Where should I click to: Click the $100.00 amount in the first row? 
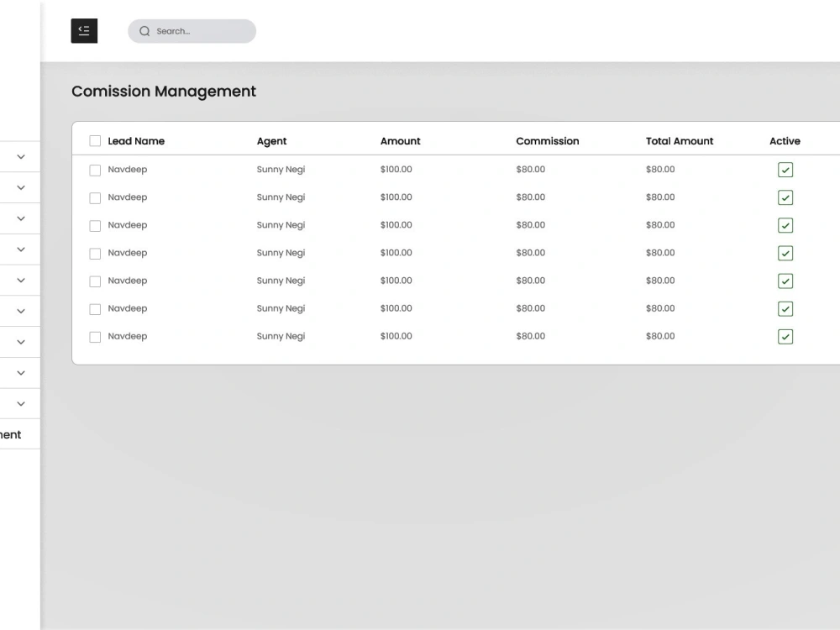(396, 170)
